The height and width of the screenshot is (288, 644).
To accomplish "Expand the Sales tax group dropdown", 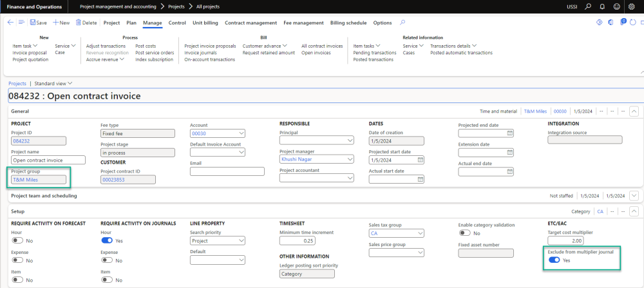I will click(x=420, y=233).
